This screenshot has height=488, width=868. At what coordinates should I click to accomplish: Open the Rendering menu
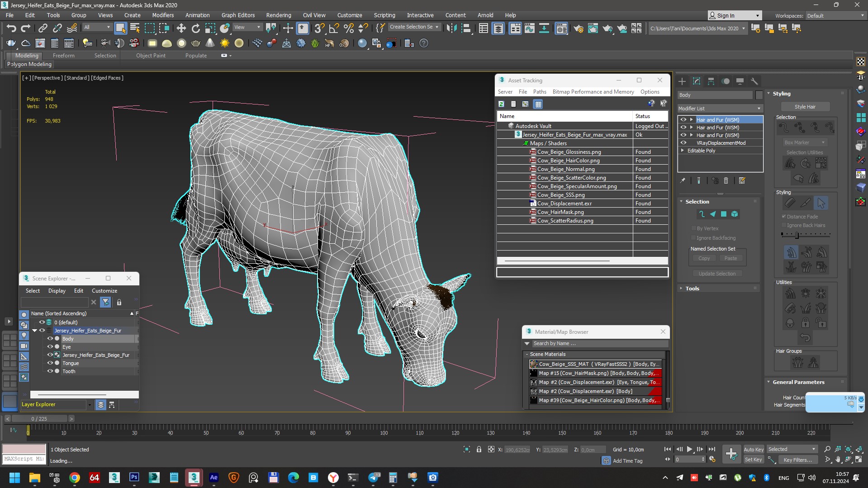[x=279, y=15]
